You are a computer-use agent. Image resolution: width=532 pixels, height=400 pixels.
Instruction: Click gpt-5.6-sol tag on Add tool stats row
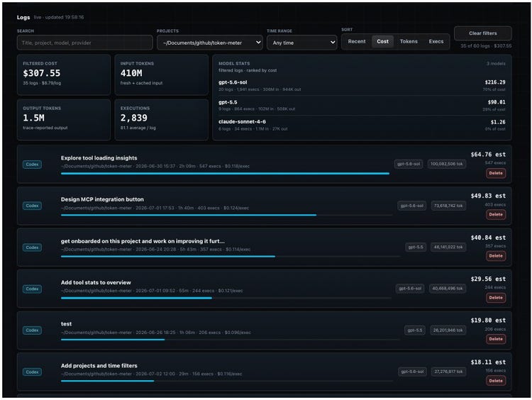click(410, 289)
